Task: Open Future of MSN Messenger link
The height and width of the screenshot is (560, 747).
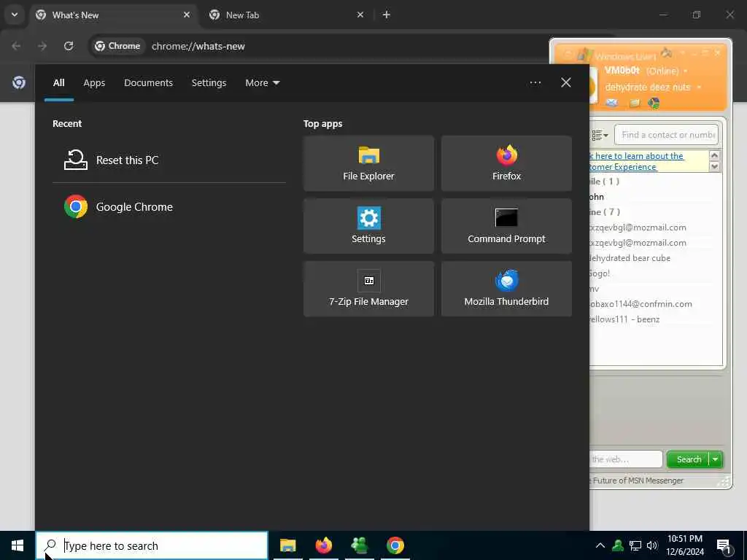Action: (637, 481)
